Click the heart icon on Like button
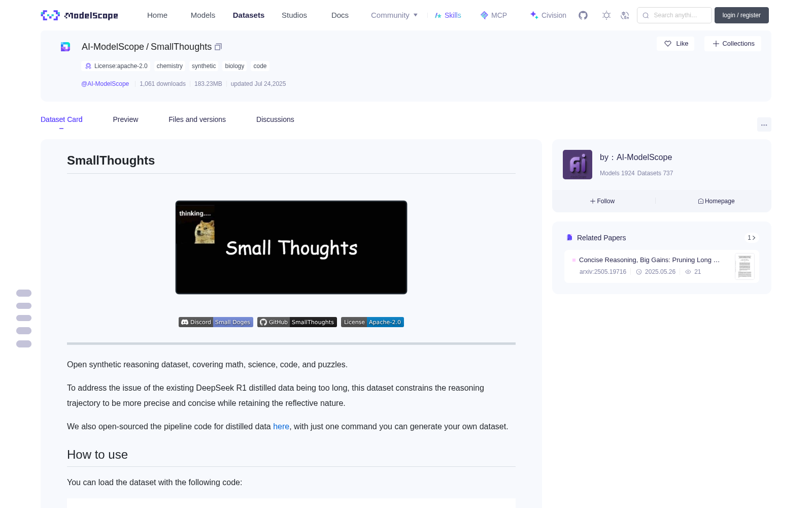This screenshot has height=508, width=812. tap(668, 44)
